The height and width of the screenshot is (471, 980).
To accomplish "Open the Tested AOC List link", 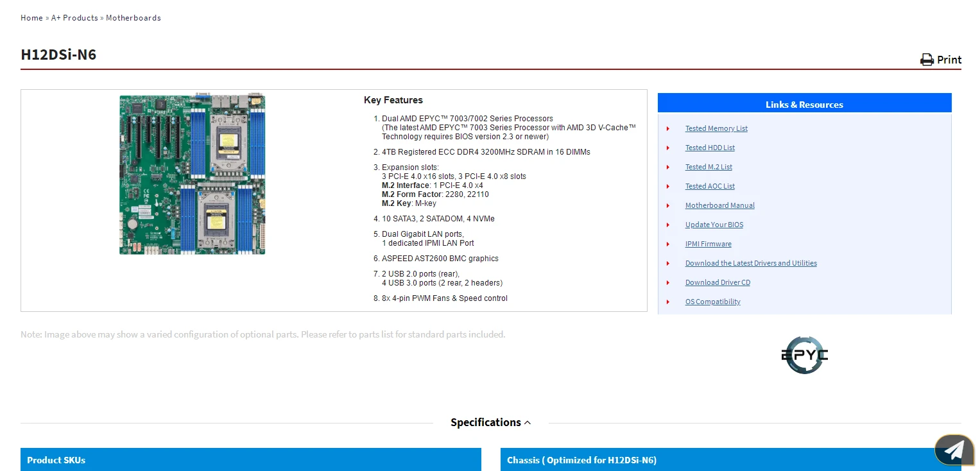I will pos(710,186).
